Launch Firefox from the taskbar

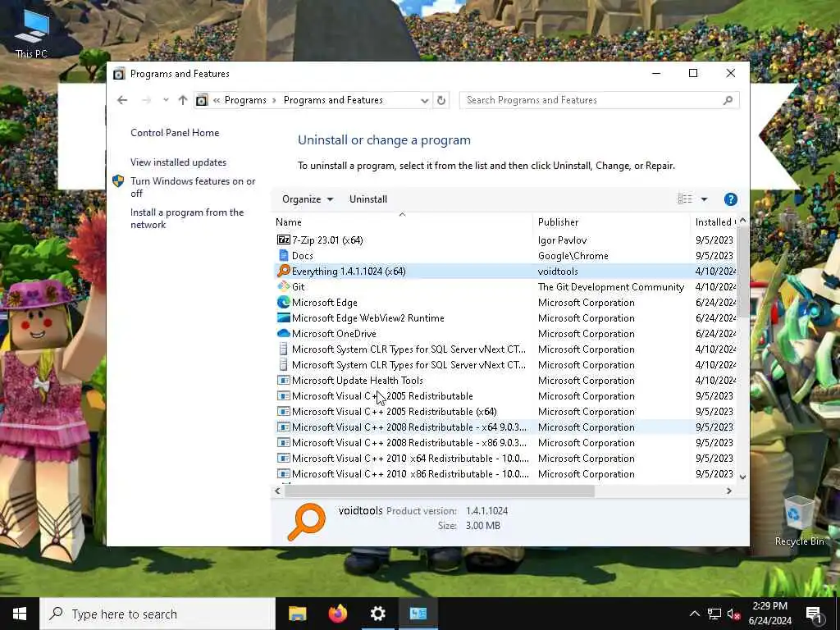(x=337, y=614)
